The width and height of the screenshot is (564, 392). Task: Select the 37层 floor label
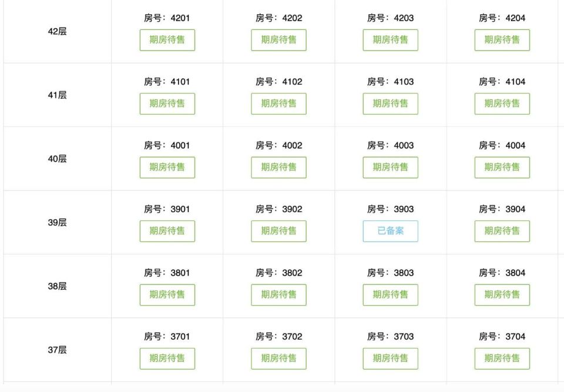tap(57, 350)
